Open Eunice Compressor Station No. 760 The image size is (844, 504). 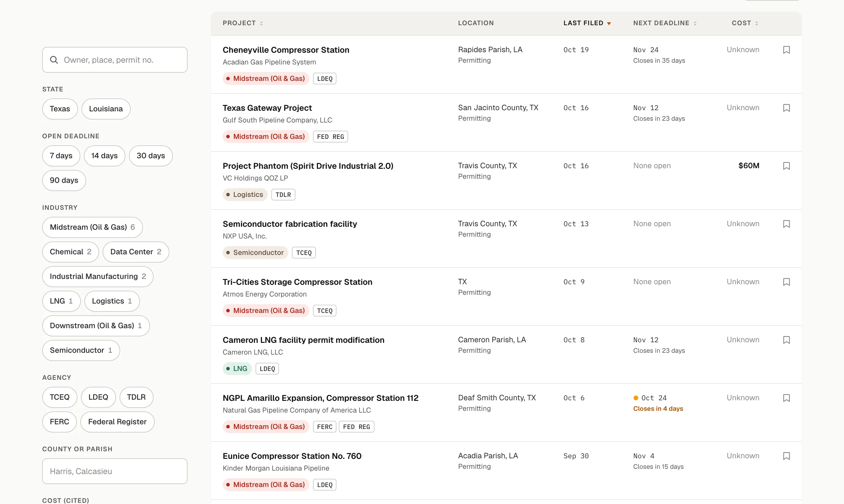click(x=292, y=456)
